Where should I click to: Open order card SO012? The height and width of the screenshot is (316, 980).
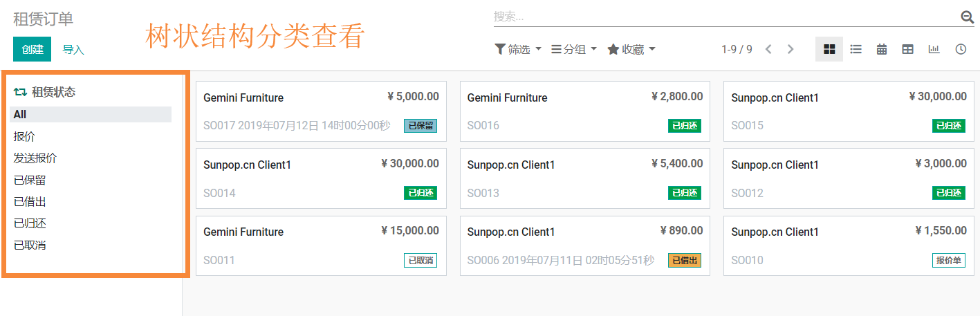click(x=849, y=178)
